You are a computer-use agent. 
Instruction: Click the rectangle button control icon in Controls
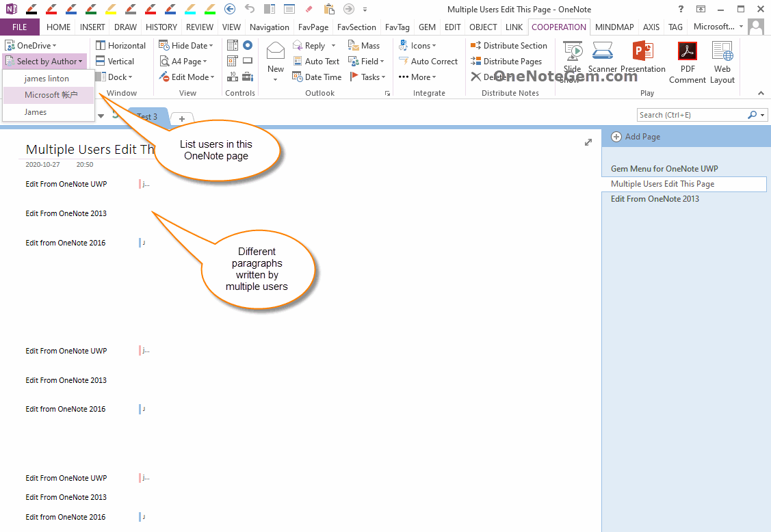(248, 61)
